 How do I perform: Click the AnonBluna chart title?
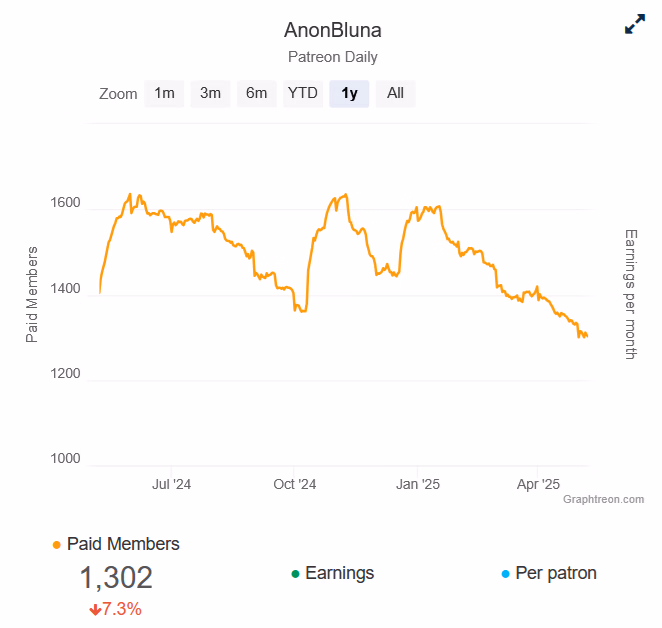332,29
